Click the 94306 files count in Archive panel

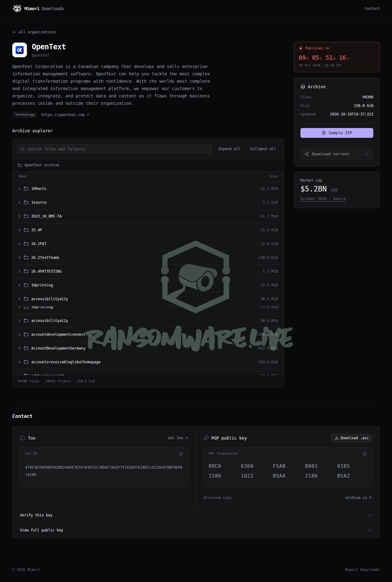pyautogui.click(x=368, y=97)
